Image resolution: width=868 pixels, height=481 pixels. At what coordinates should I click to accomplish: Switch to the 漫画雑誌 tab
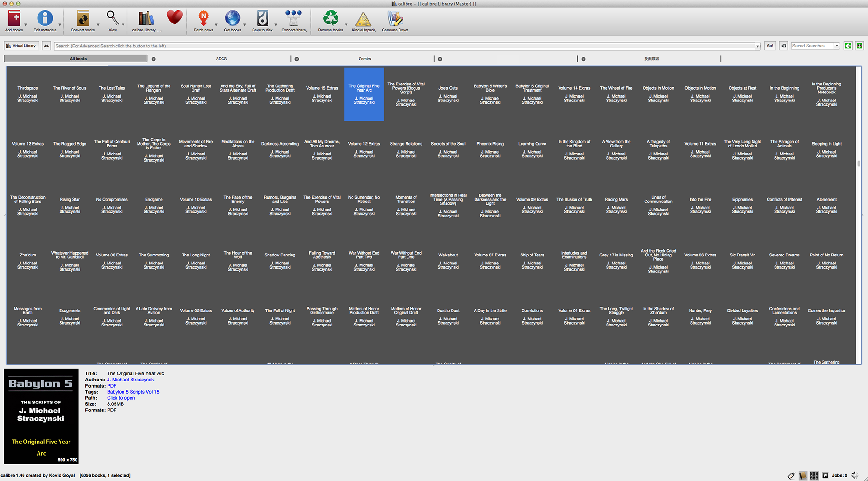[x=651, y=59]
